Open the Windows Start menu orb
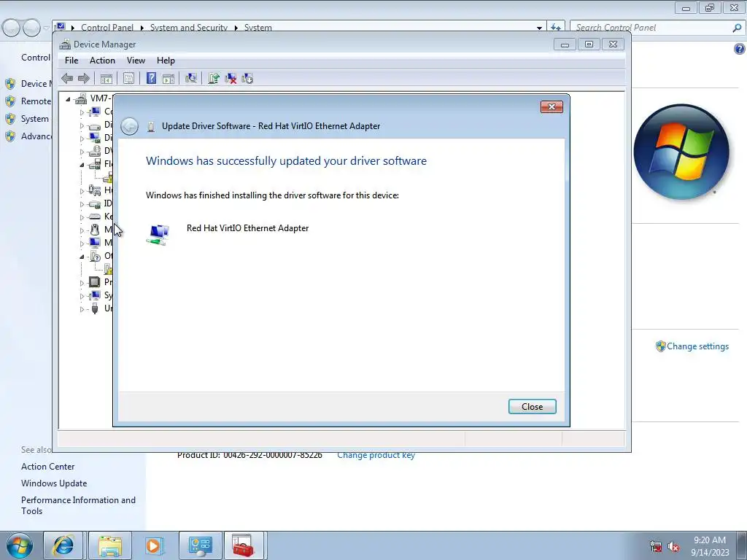Viewport: 747px width, 560px height. pos(20,545)
